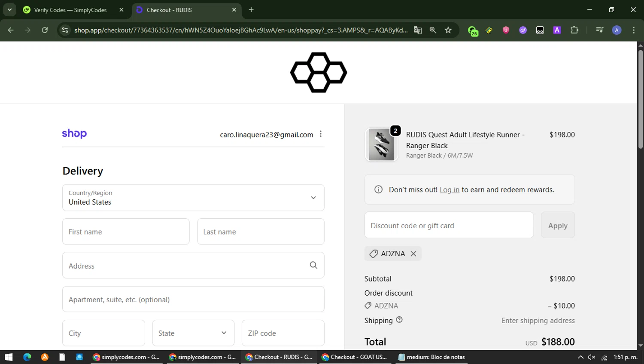This screenshot has width=644, height=364.
Task: Open the extensions puzzle menu
Action: 574,30
